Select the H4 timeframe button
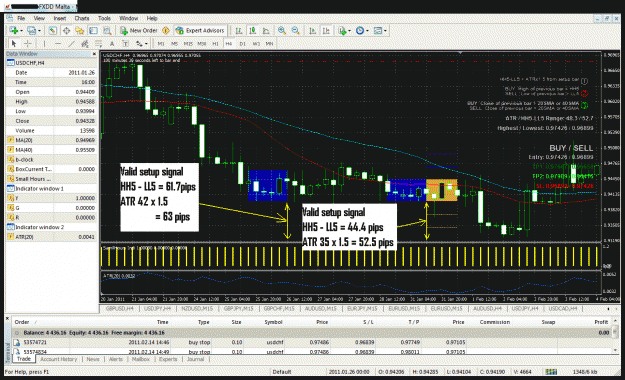Viewport: 625px width, 380px height. tap(229, 43)
